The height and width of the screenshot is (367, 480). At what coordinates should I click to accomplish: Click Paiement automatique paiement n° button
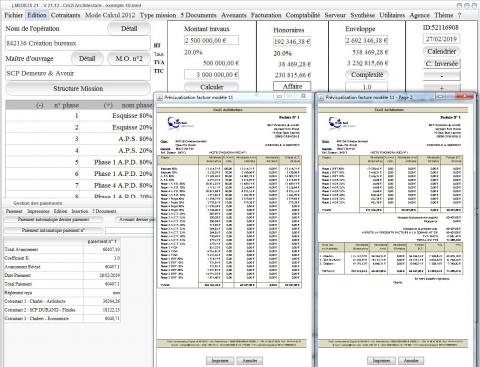tap(53, 230)
